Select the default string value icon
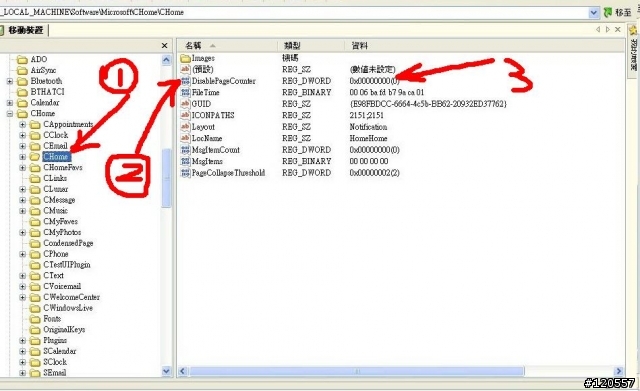640x391 pixels. click(x=185, y=69)
